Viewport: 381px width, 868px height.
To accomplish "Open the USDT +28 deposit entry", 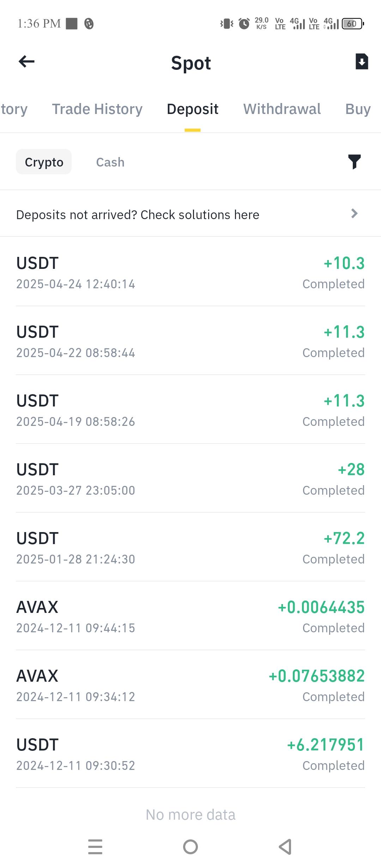I will point(190,479).
